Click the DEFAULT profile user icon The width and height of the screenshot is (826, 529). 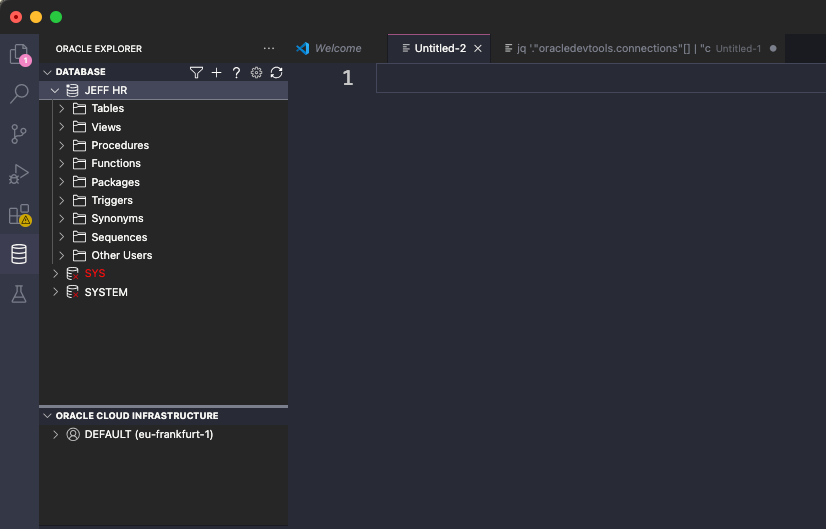click(73, 434)
